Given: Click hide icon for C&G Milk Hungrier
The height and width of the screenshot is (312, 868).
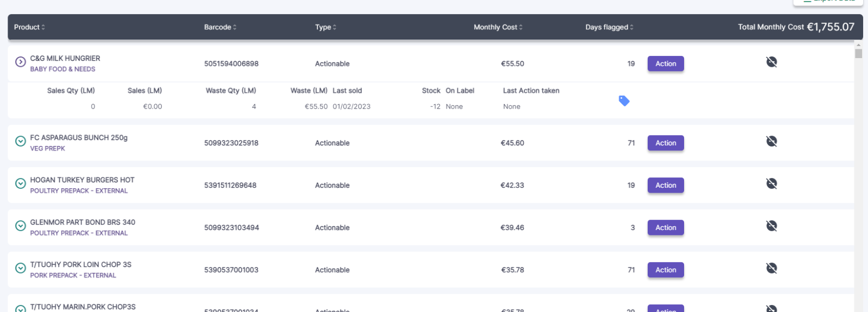Looking at the screenshot, I should tap(771, 62).
